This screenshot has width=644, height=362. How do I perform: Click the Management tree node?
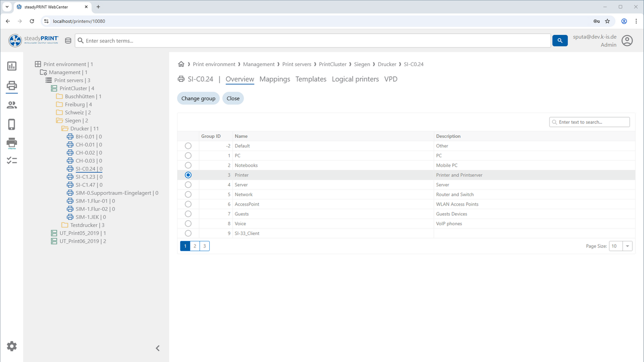(x=68, y=72)
